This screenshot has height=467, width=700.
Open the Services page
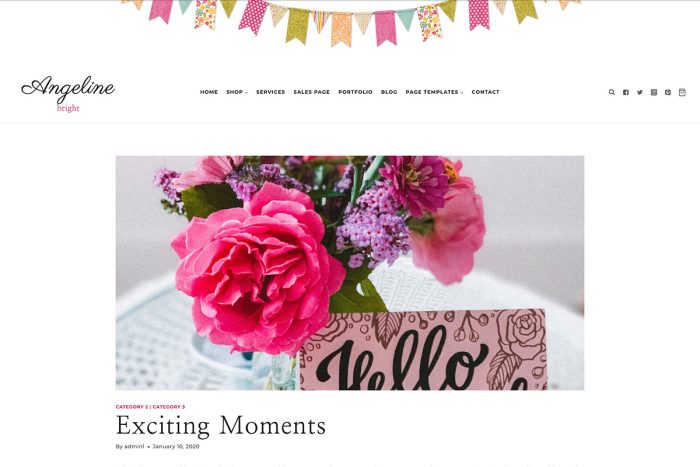click(271, 92)
